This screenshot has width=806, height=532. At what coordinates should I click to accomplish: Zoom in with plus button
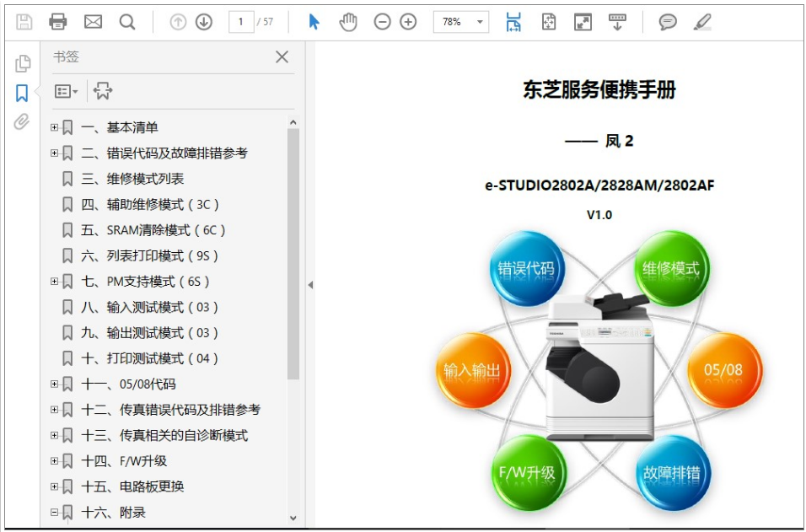(408, 22)
